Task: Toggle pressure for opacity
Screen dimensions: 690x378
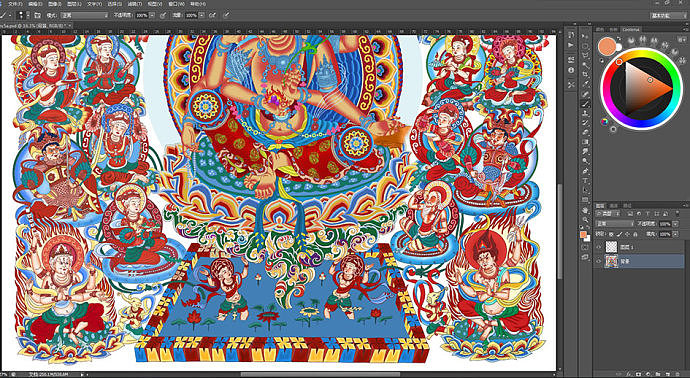Action: click(x=163, y=15)
